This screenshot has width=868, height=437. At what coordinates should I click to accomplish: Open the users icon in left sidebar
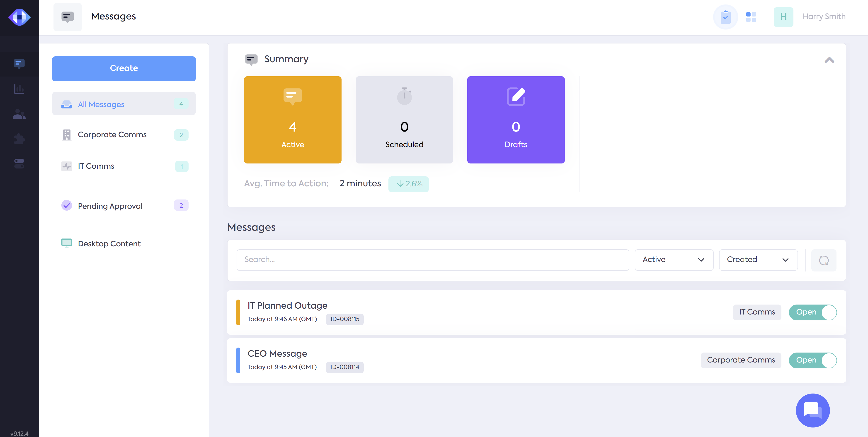(x=19, y=114)
